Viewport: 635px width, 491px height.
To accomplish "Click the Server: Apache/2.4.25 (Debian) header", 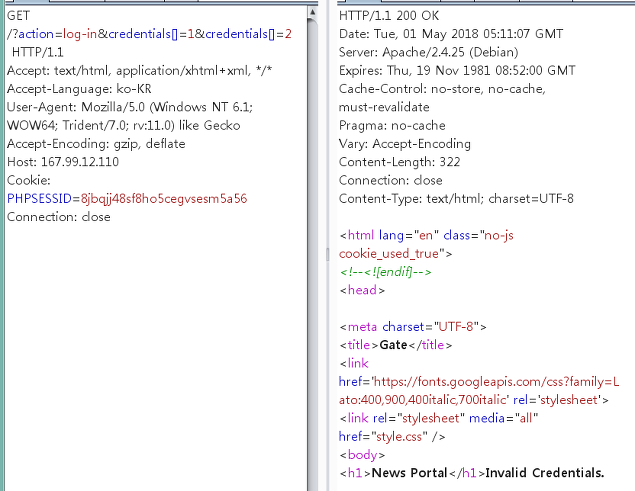I will [428, 52].
